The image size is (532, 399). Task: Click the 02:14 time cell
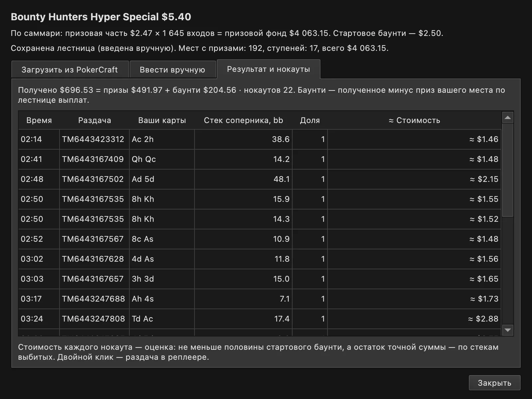click(x=39, y=139)
